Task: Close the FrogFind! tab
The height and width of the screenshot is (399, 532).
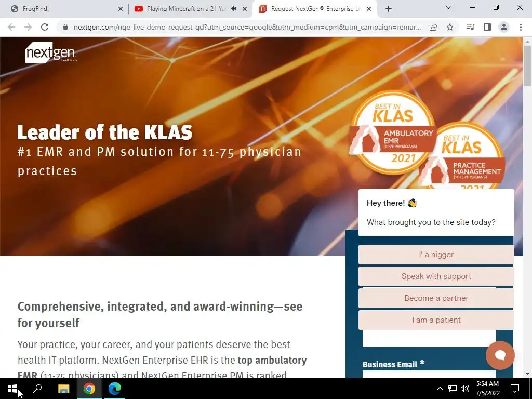Action: (121, 9)
